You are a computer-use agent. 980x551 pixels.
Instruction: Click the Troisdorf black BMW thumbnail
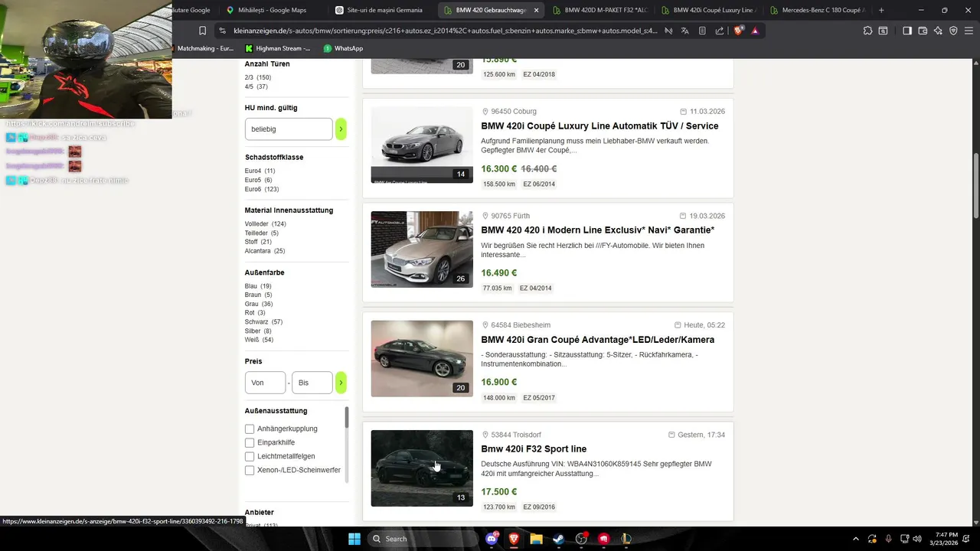pos(422,468)
